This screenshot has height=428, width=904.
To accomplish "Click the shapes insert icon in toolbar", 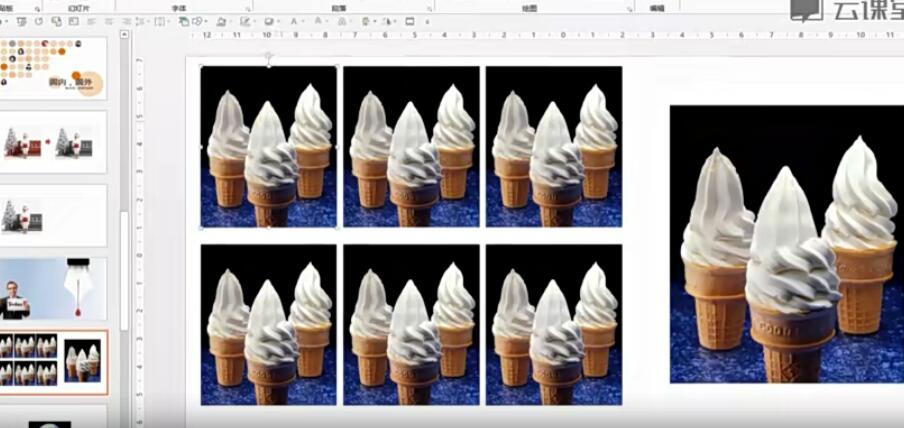I will pos(198,21).
